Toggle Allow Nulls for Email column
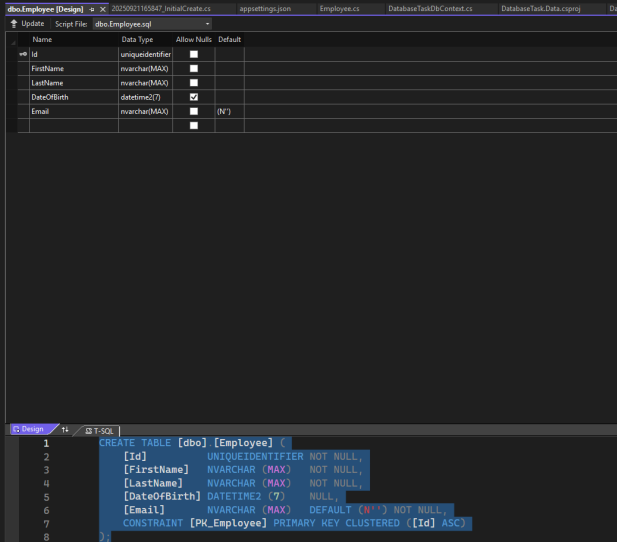The height and width of the screenshot is (542, 617). [x=194, y=111]
